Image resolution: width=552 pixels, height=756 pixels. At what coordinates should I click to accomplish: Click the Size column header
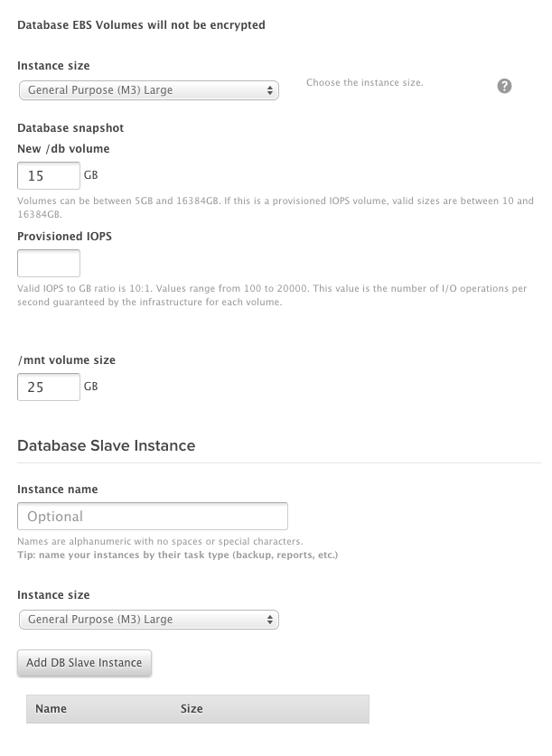[x=192, y=709]
